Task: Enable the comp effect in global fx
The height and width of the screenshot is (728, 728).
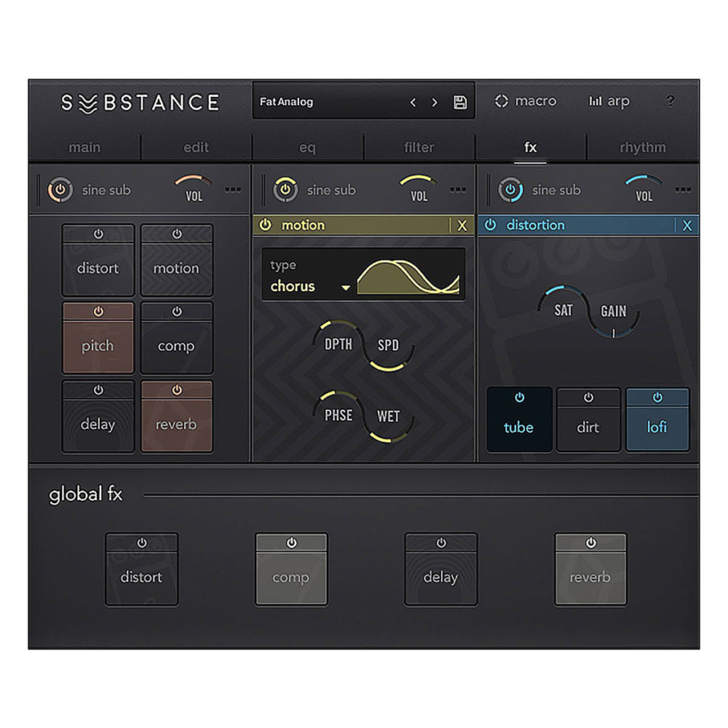Action: [291, 542]
